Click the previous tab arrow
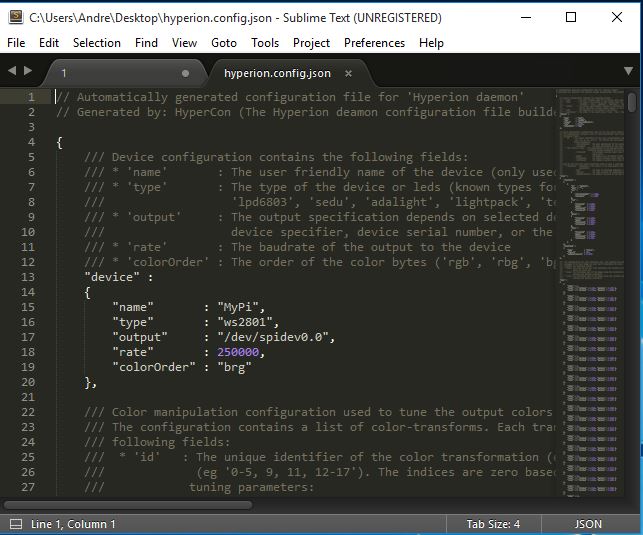The width and height of the screenshot is (643, 535). 12,71
